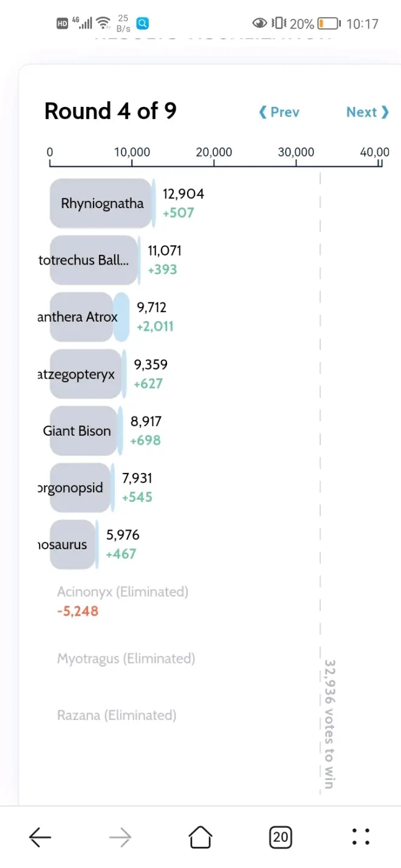401x868 pixels.
Task: Tap the blue search app status icon
Action: (x=143, y=24)
